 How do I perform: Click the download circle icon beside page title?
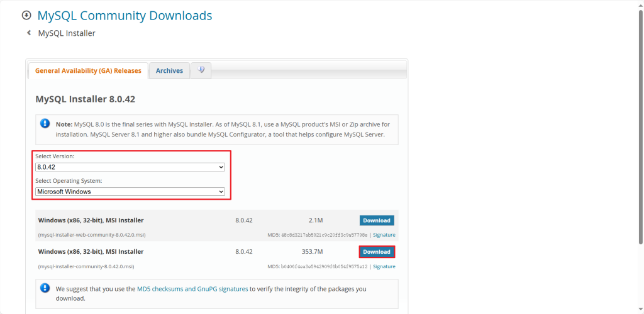click(x=26, y=16)
